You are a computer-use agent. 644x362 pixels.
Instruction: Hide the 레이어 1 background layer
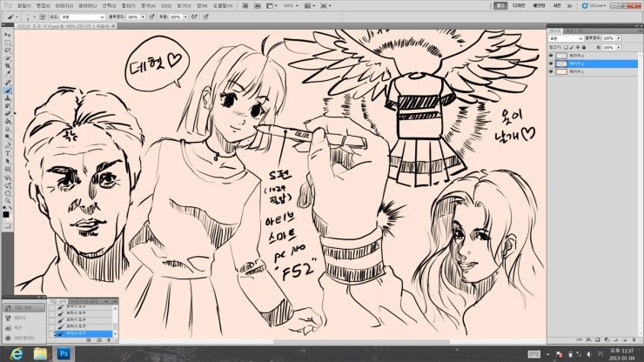551,72
